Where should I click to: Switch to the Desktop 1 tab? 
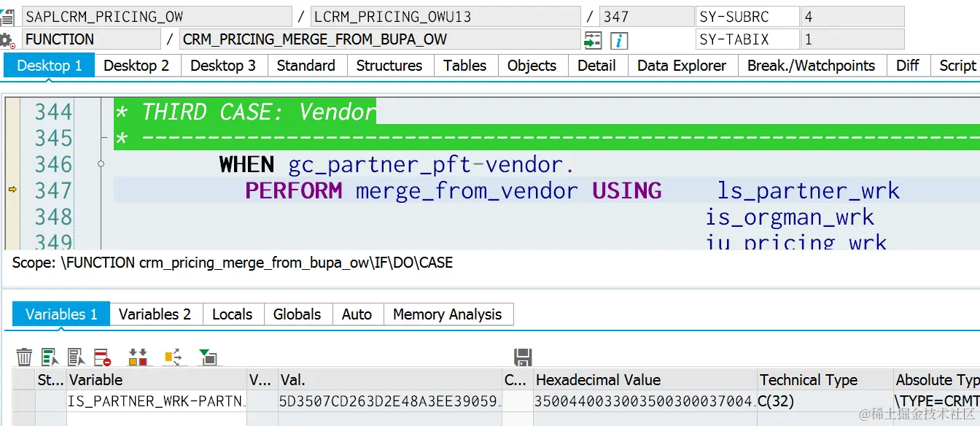tap(50, 66)
